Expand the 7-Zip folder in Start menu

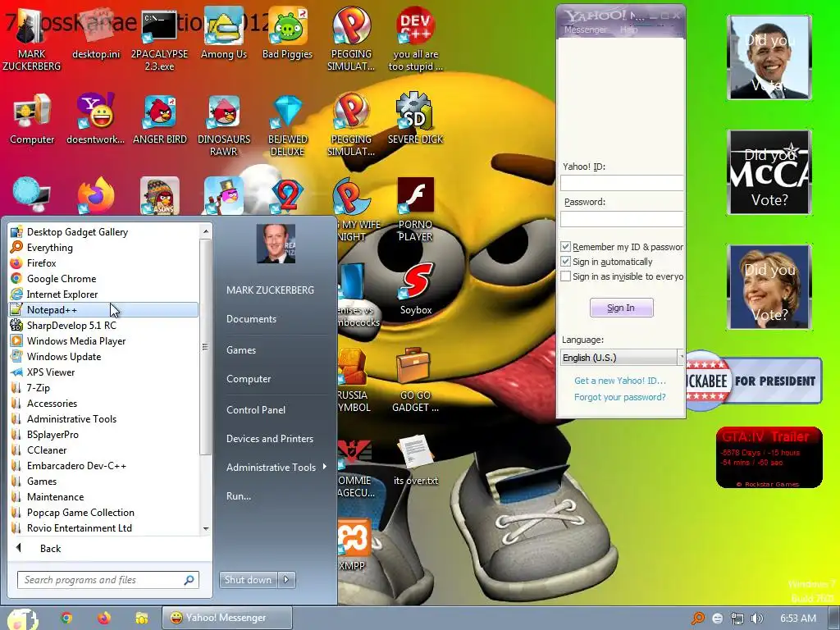[104, 387]
